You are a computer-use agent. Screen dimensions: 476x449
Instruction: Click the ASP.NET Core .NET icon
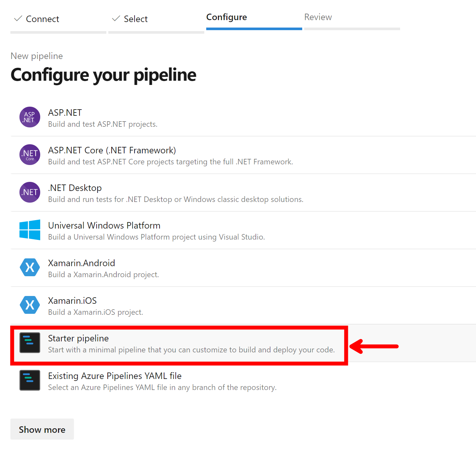(30, 155)
